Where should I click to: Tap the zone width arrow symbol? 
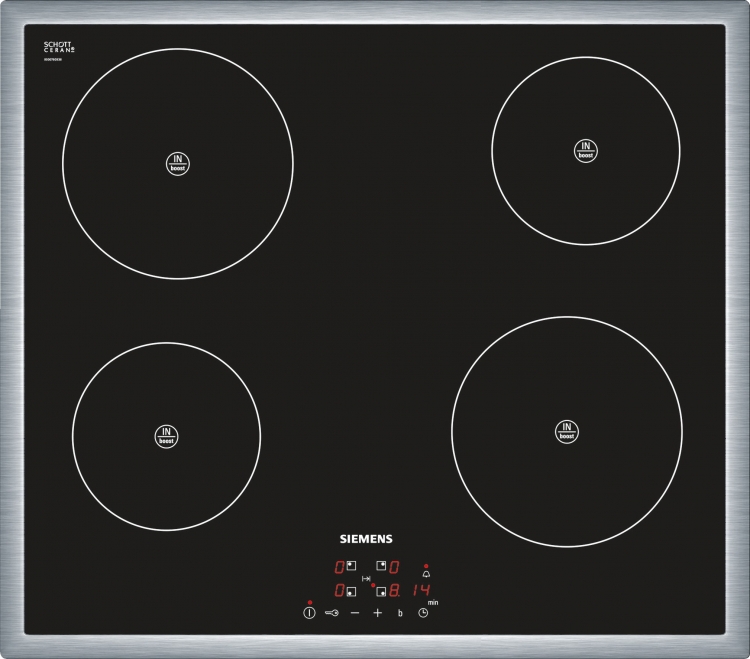click(x=366, y=579)
